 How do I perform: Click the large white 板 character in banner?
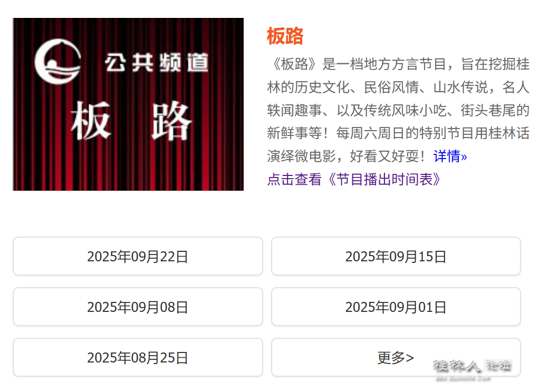click(x=91, y=120)
